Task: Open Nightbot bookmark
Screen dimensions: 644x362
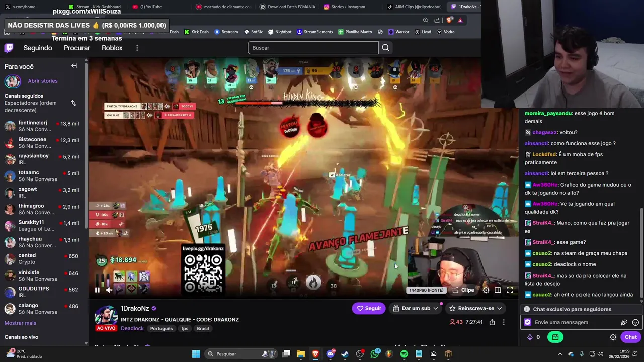Action: coord(280,32)
